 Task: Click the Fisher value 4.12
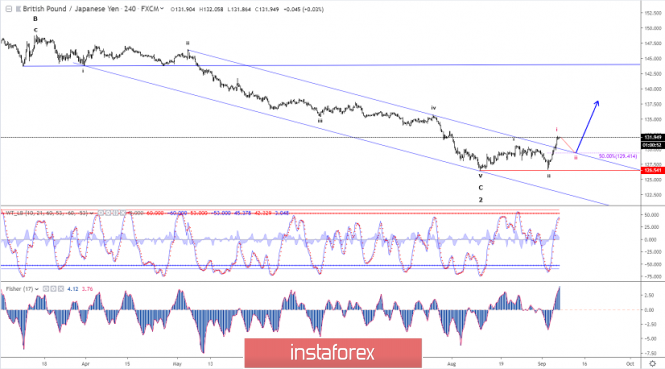pos(73,289)
